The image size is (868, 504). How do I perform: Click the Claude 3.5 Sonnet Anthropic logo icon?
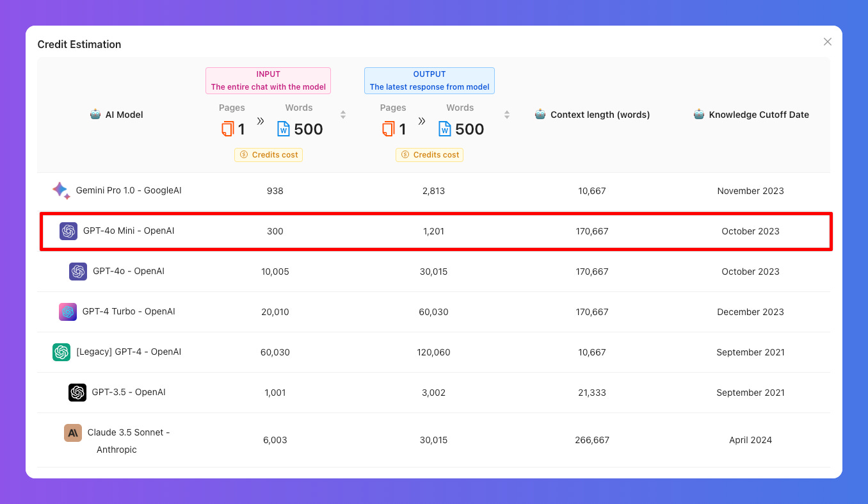click(73, 433)
